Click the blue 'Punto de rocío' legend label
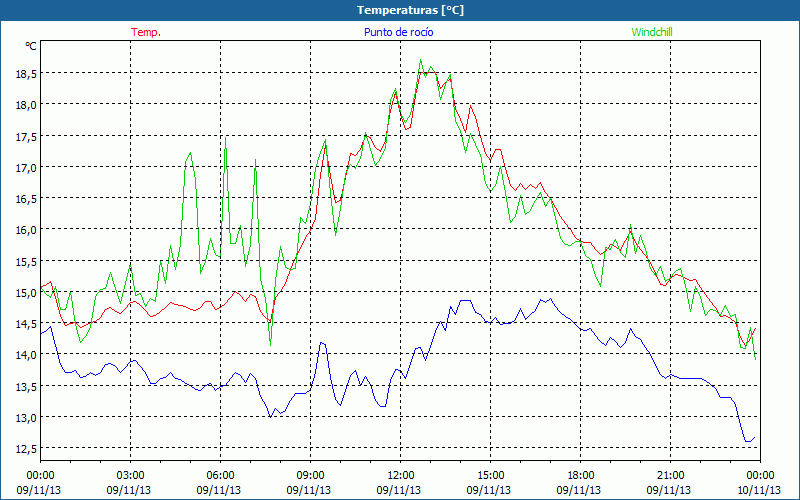800x500 pixels. click(398, 32)
